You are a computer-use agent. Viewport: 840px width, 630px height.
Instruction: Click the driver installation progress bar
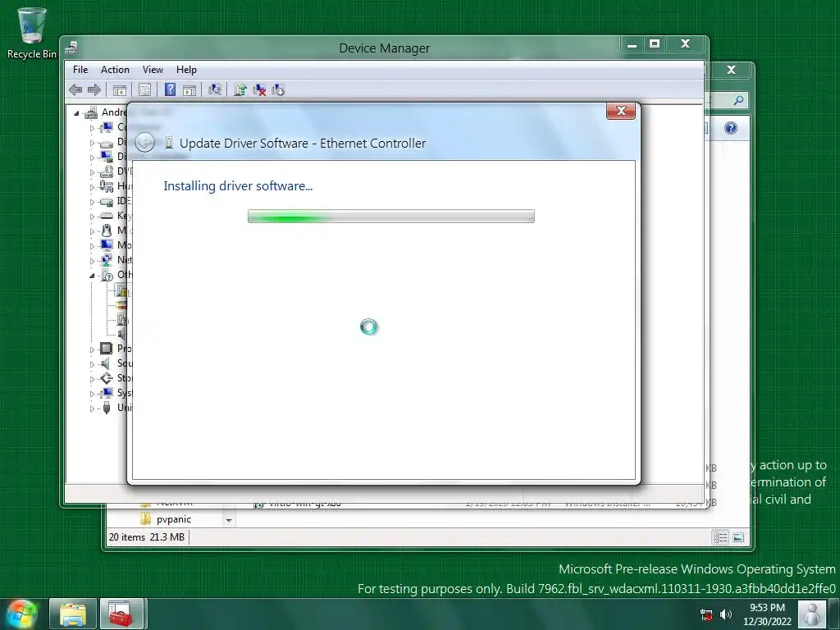[x=391, y=217]
